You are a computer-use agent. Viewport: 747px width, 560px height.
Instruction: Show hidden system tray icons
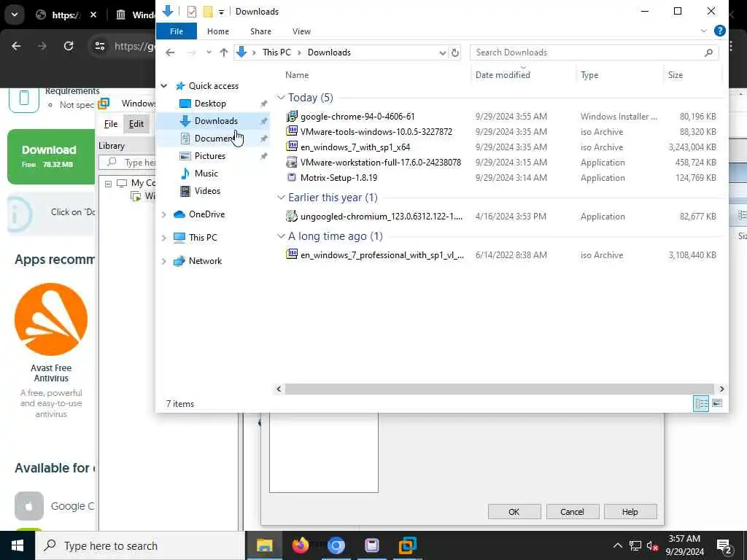pos(617,545)
